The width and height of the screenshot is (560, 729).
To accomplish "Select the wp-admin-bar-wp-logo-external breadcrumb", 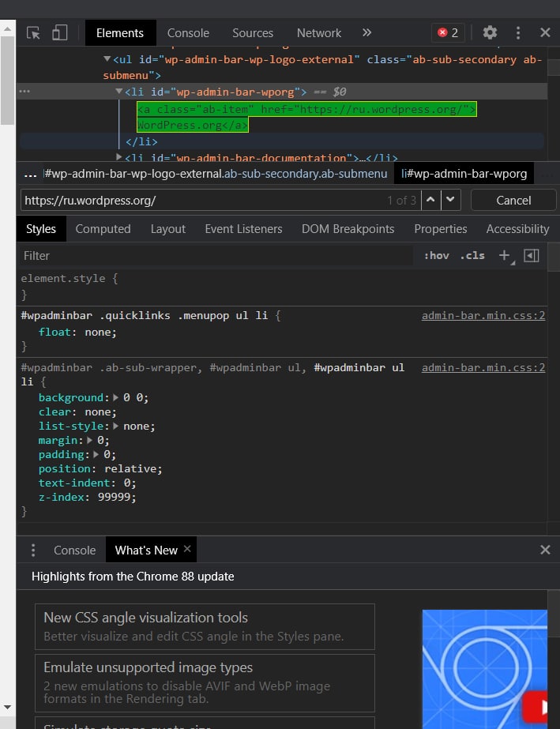I will click(x=216, y=174).
